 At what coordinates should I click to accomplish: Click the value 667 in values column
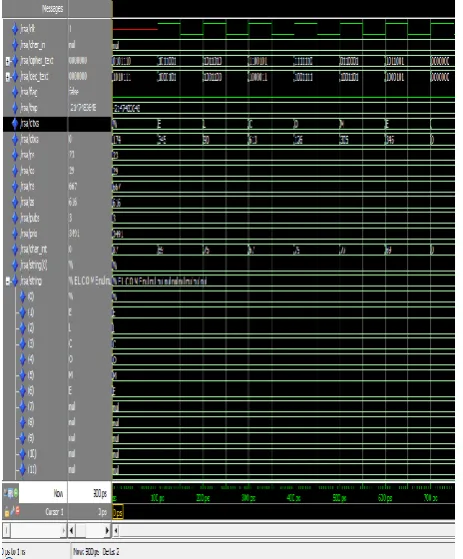pyautogui.click(x=72, y=186)
